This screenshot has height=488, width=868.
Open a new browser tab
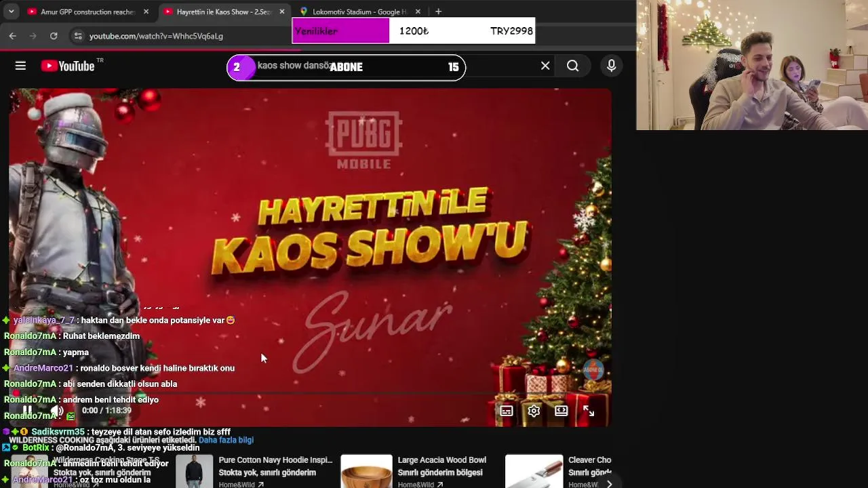[439, 12]
